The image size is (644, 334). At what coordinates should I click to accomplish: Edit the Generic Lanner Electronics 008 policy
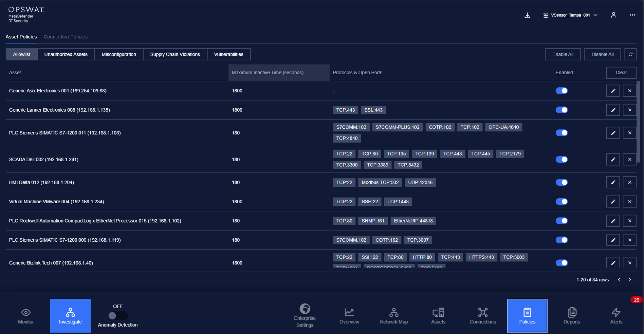(x=613, y=110)
